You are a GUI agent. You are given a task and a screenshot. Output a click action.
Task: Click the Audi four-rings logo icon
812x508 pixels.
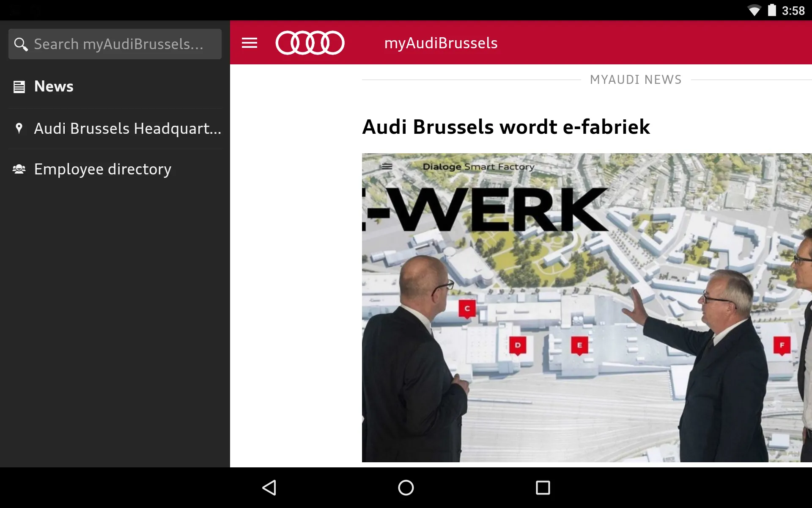(x=309, y=43)
